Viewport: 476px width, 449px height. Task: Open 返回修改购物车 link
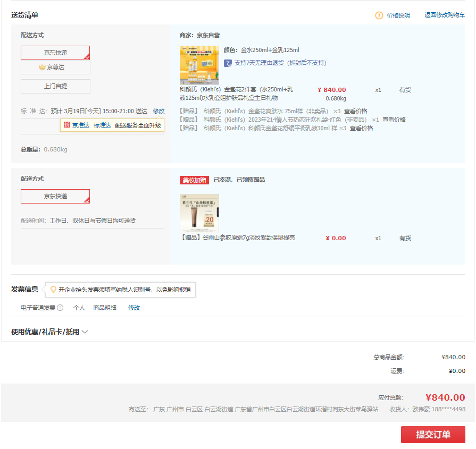tap(445, 15)
